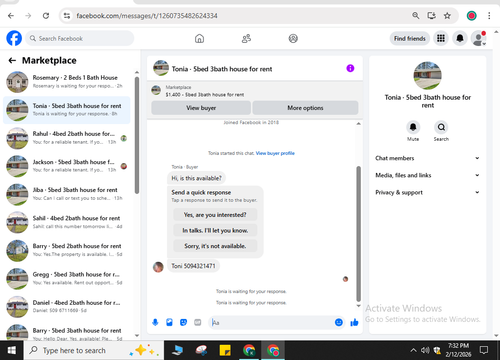500x360 pixels.
Task: Show hidden system tray icons
Action: pos(413,350)
